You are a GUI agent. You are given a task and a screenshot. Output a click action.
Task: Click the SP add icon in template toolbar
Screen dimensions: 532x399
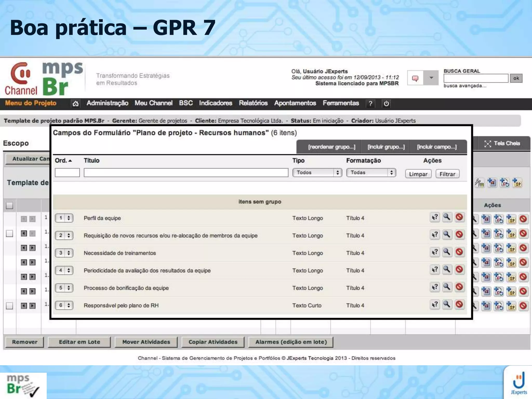517,183
